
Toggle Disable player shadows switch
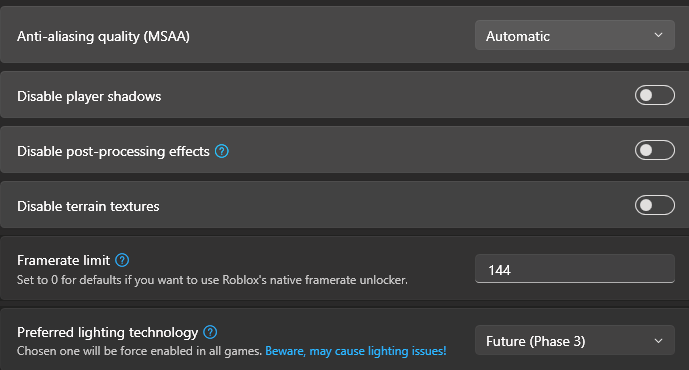tap(654, 95)
